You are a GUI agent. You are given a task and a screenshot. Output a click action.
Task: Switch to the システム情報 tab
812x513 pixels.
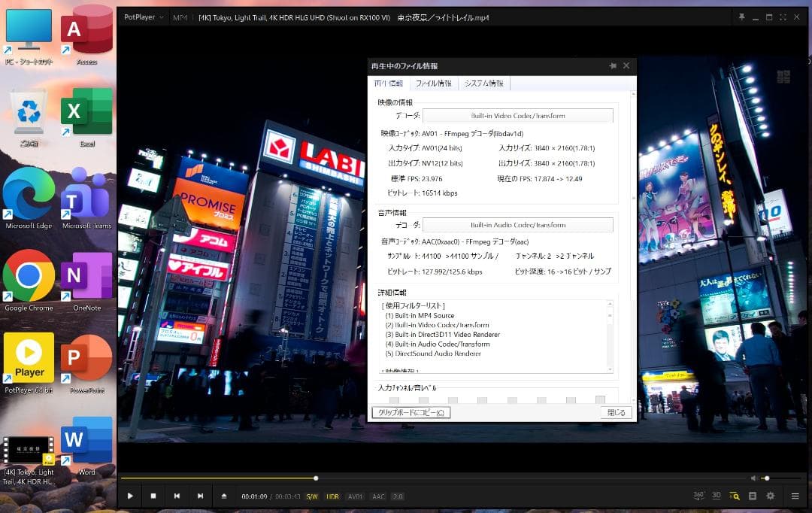point(483,83)
